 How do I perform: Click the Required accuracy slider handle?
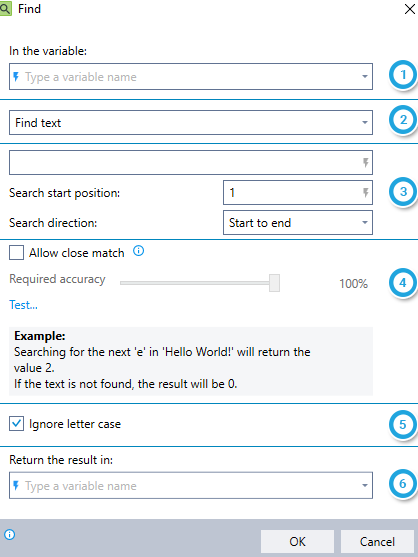tap(274, 283)
